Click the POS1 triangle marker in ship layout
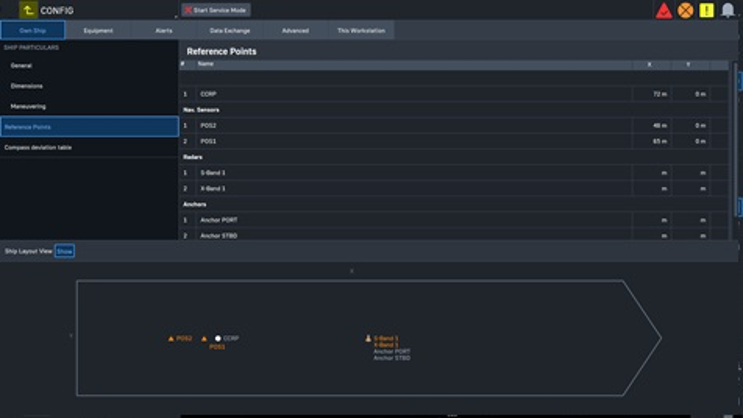Image resolution: width=743 pixels, height=418 pixels. 204,338
